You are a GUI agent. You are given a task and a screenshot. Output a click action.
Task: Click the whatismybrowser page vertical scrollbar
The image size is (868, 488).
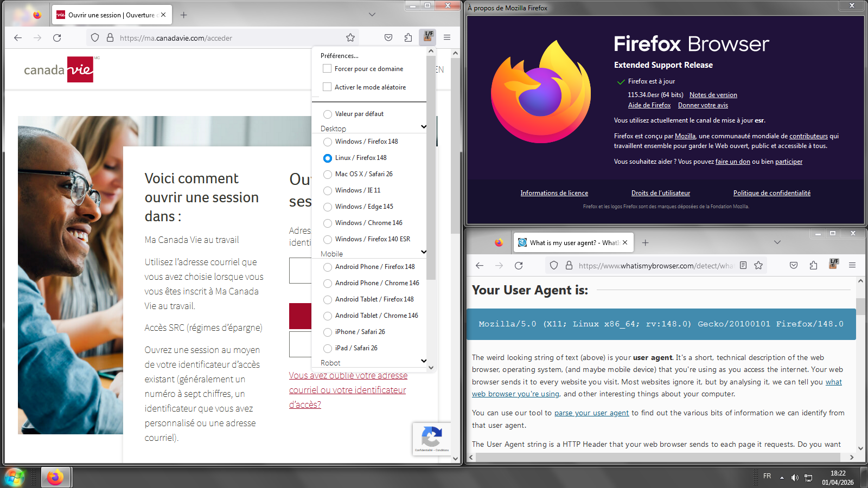tap(860, 306)
